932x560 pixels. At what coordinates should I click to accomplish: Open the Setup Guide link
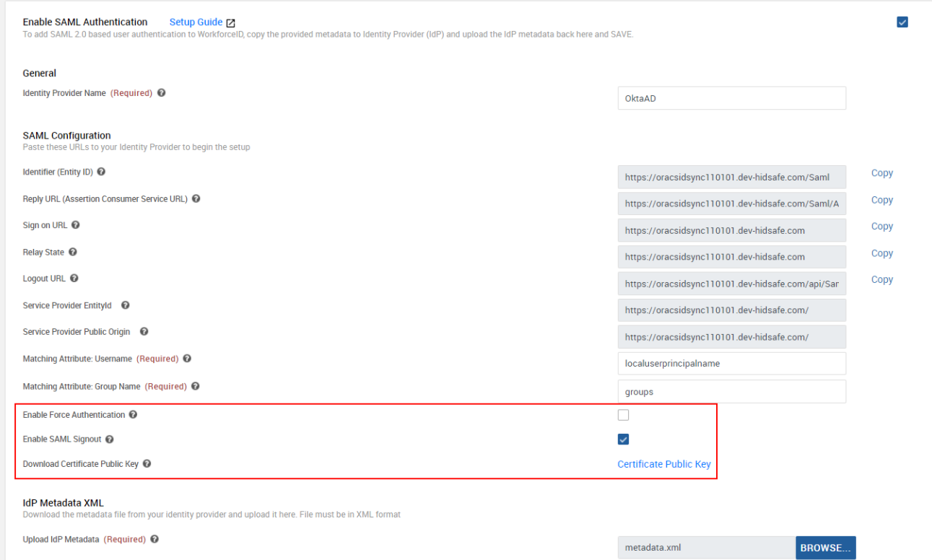196,22
